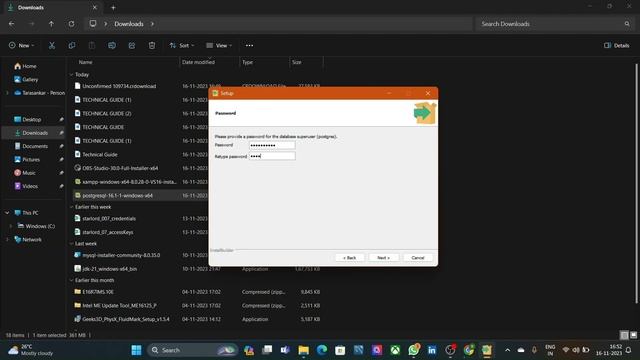Click the Copy icon in Explorer toolbar
The height and width of the screenshot is (360, 640).
(x=72, y=45)
